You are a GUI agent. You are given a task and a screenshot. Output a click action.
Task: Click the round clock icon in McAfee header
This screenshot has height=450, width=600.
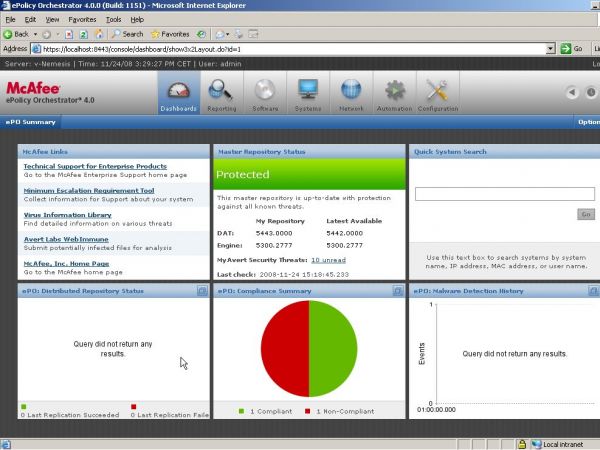click(x=591, y=92)
